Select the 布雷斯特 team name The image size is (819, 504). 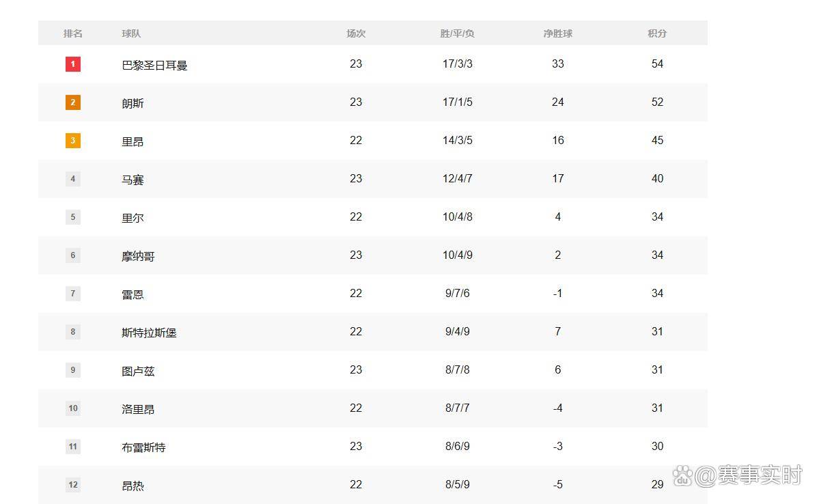point(143,448)
